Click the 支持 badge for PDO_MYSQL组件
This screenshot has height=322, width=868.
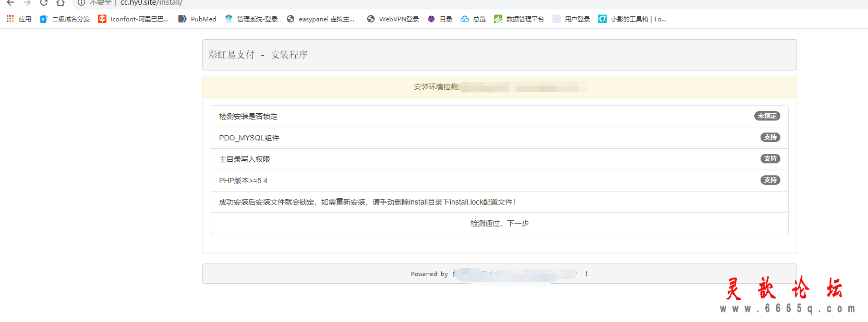tap(770, 137)
